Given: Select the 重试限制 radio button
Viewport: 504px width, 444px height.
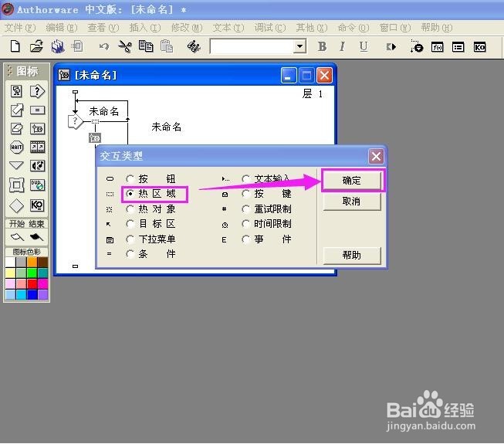Looking at the screenshot, I should (x=246, y=209).
